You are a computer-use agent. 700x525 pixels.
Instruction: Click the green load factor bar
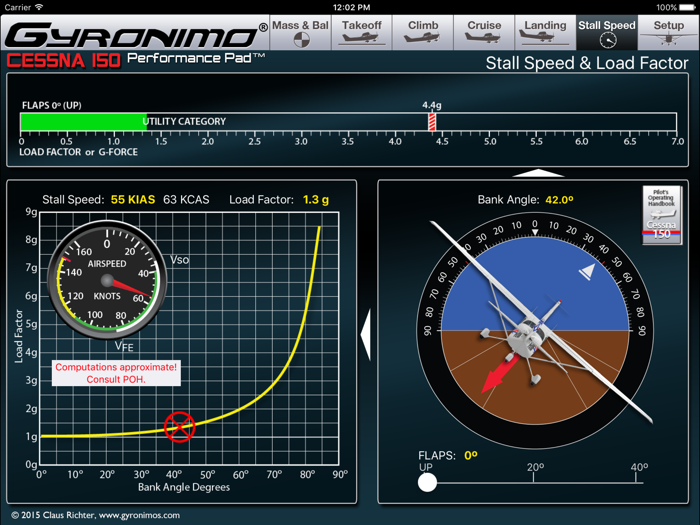[x=83, y=122]
